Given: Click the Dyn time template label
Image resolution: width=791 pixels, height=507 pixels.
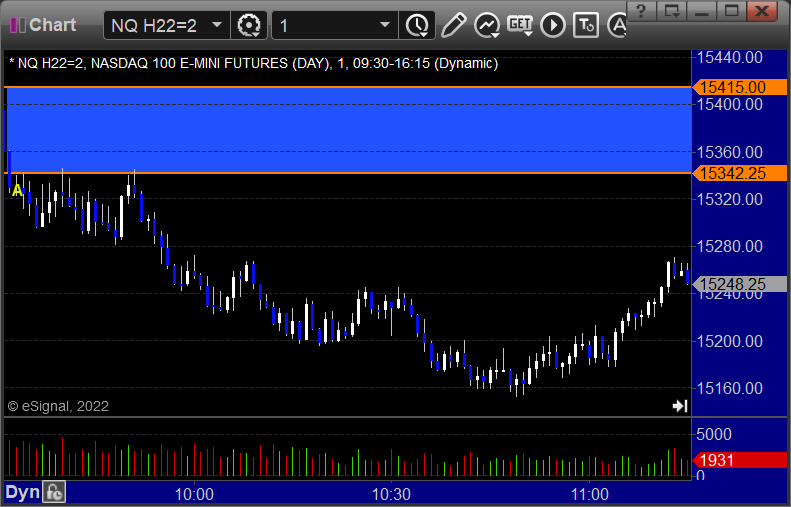Looking at the screenshot, I should [22, 492].
